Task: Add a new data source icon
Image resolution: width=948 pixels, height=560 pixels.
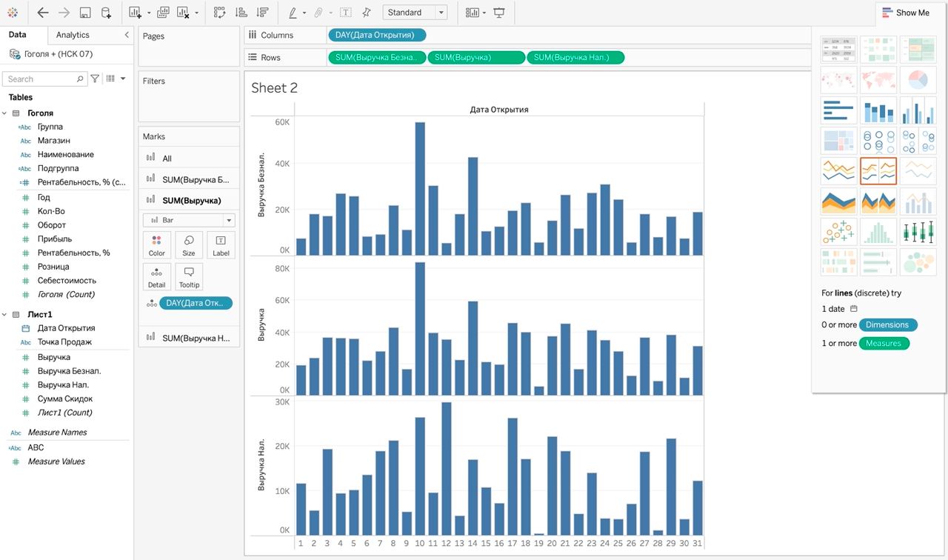Action: [106, 13]
